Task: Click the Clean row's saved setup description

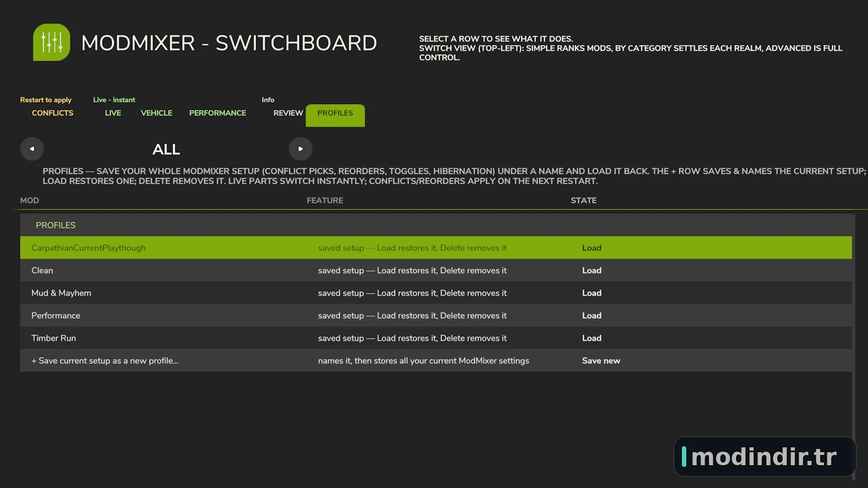Action: pyautogui.click(x=412, y=271)
